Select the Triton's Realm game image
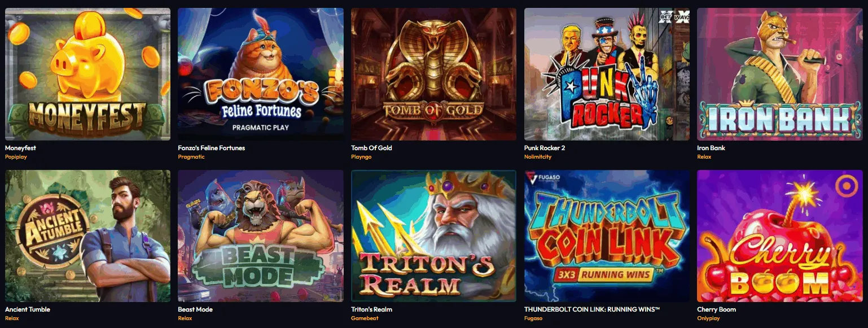Screen dimensions: 868x328 pos(433,236)
